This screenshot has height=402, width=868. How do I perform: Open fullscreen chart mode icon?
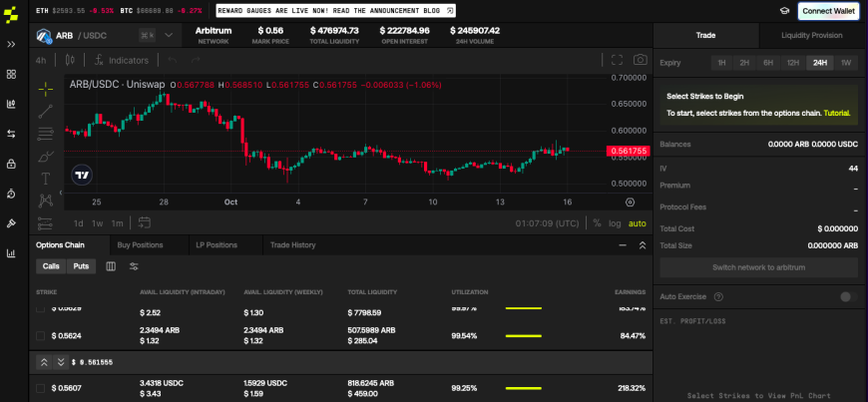pos(617,60)
